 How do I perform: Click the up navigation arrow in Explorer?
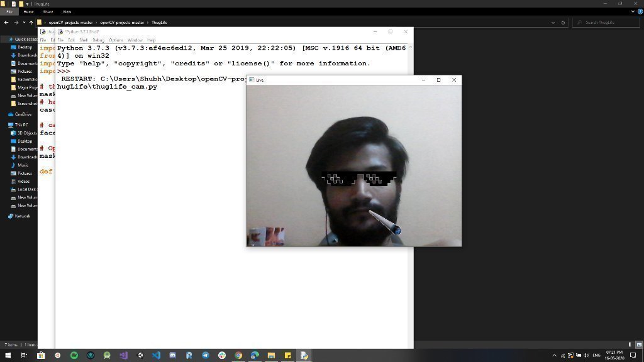[33, 22]
